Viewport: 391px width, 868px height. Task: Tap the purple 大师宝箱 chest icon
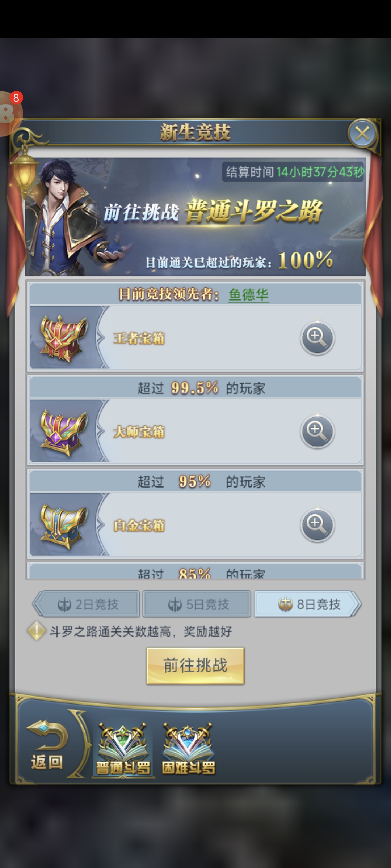click(64, 431)
